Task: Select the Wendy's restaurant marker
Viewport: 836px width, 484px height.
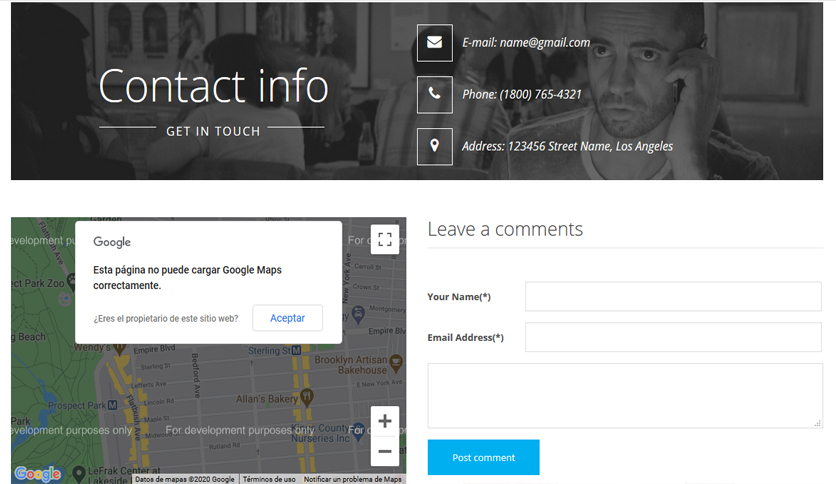Action: (x=119, y=349)
